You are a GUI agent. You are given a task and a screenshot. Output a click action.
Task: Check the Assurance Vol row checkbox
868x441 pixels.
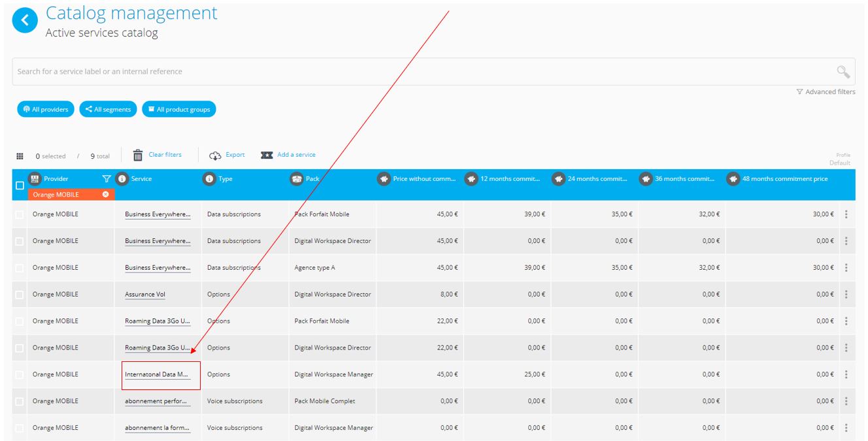(x=20, y=295)
